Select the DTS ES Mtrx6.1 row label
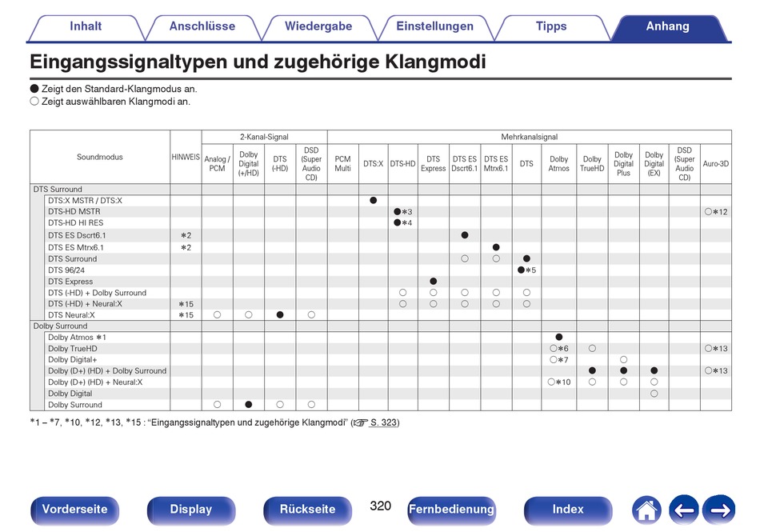 coord(76,247)
